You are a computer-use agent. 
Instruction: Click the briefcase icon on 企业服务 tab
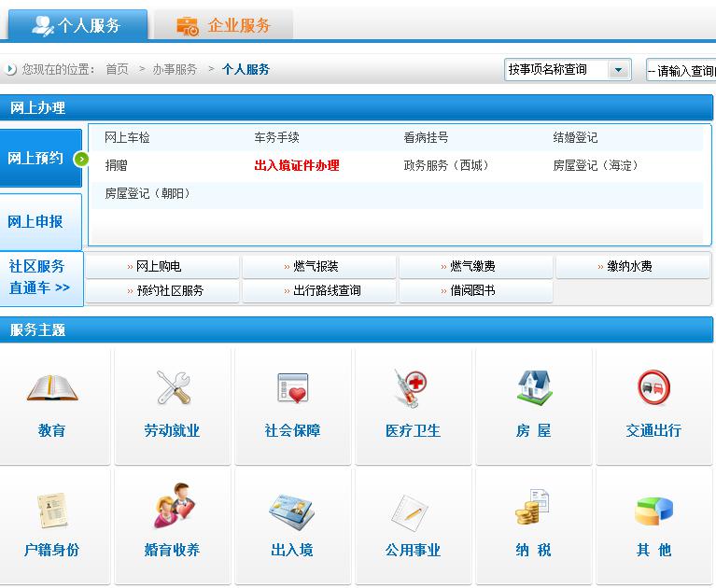tap(188, 26)
